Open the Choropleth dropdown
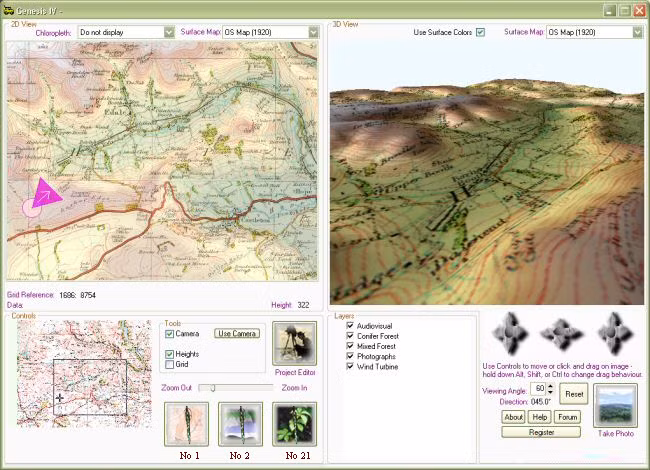 [x=169, y=32]
